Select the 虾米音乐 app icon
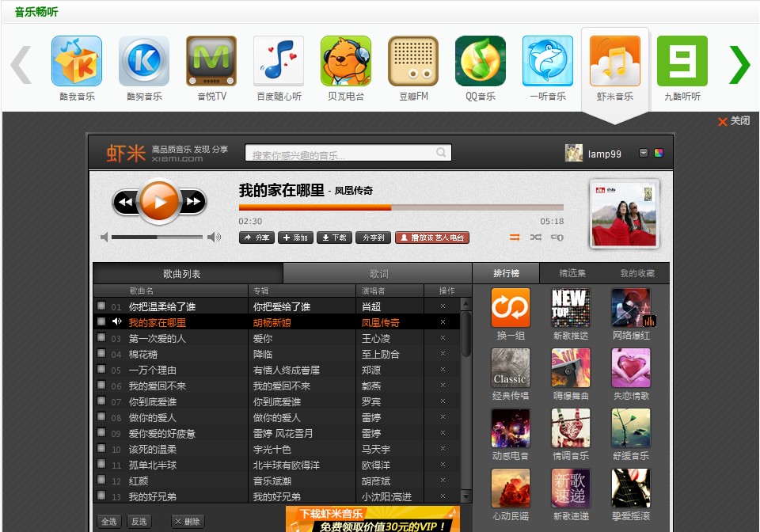760x532 pixels. click(x=615, y=61)
